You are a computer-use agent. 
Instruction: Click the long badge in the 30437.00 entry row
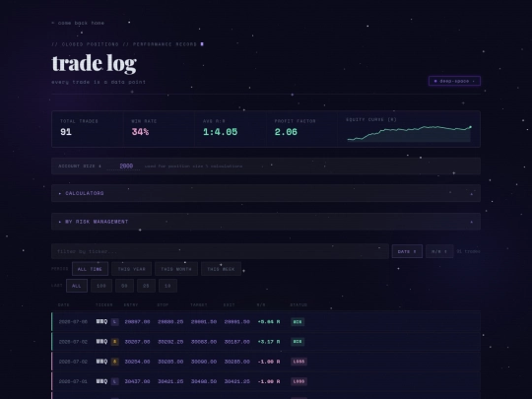coord(115,381)
